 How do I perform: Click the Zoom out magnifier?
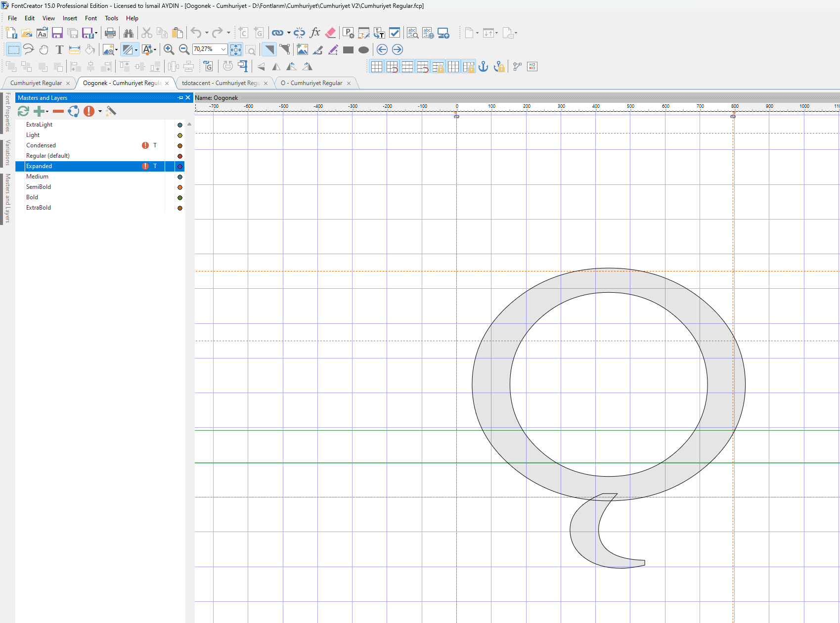[184, 49]
